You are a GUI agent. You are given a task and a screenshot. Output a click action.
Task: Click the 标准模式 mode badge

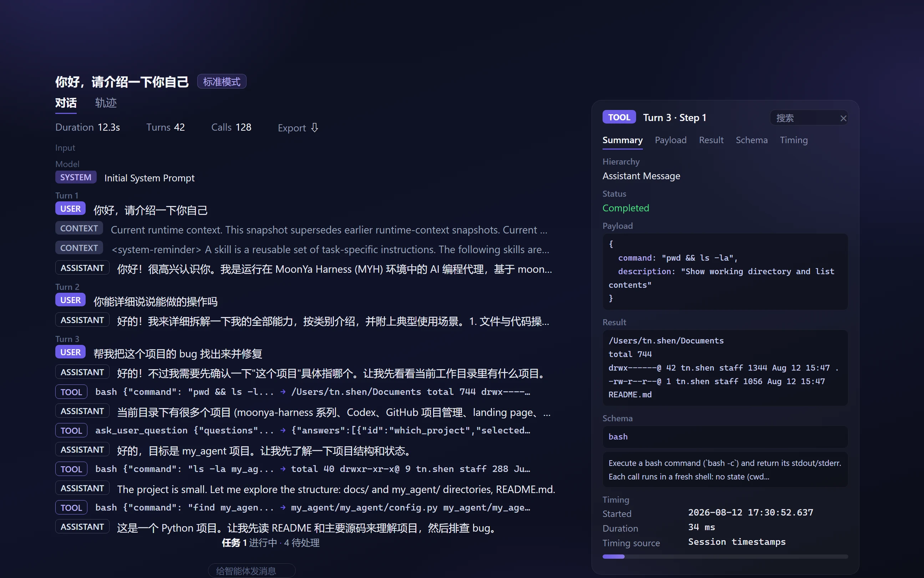point(222,81)
